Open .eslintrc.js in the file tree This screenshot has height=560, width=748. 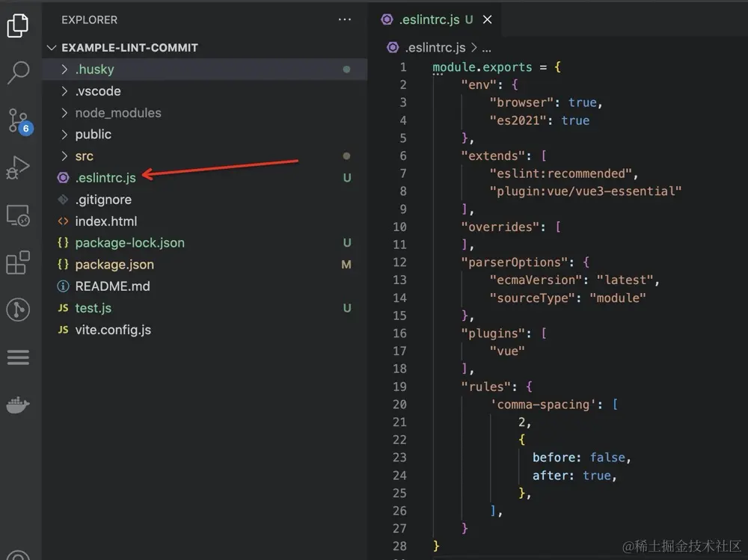pyautogui.click(x=105, y=178)
